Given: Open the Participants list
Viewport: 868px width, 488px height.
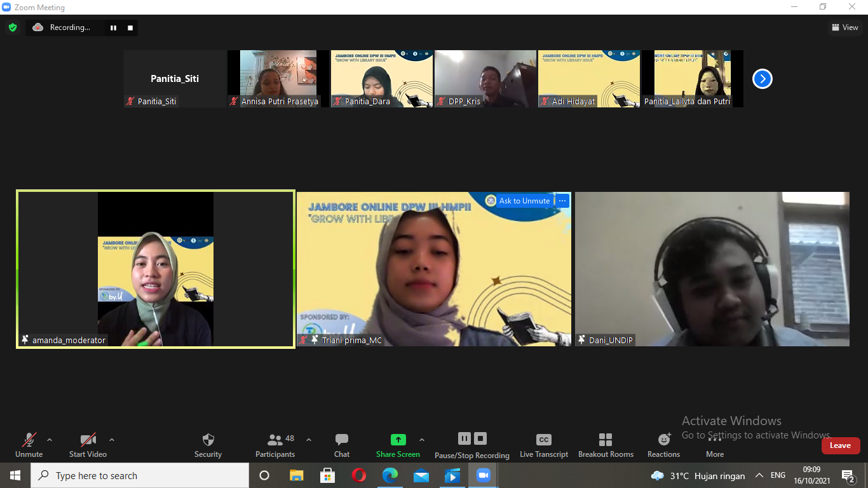Looking at the screenshot, I should pyautogui.click(x=275, y=440).
